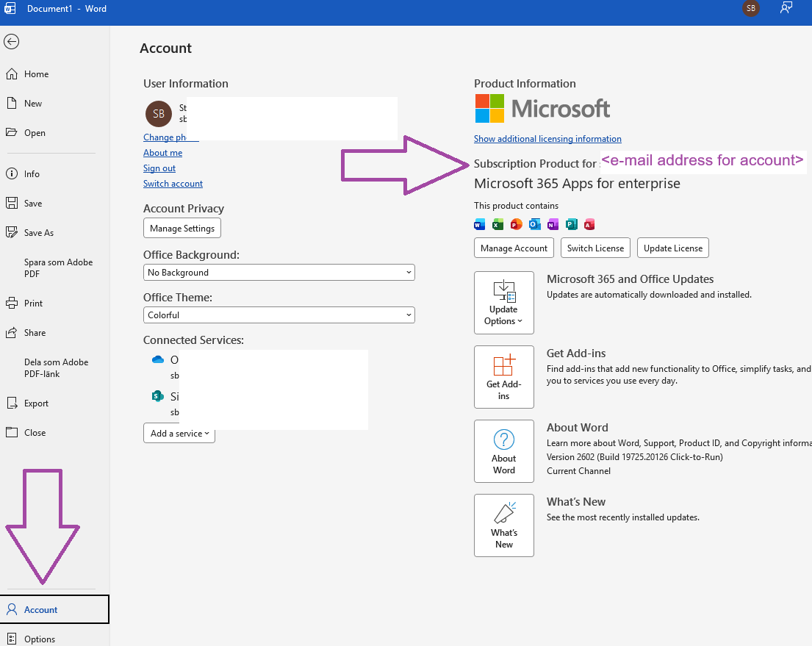The height and width of the screenshot is (646, 812).
Task: Click the Word app icon in title bar
Action: (x=10, y=8)
